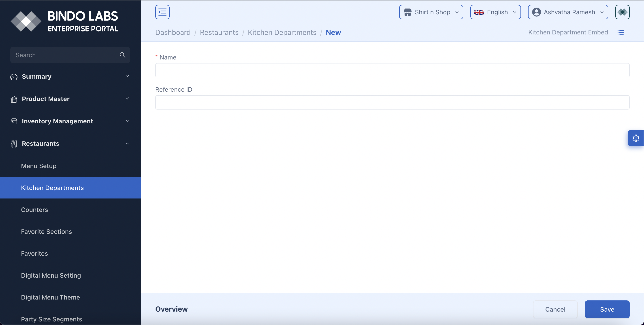
Task: Go to Counters in the sidebar
Action: tap(34, 210)
